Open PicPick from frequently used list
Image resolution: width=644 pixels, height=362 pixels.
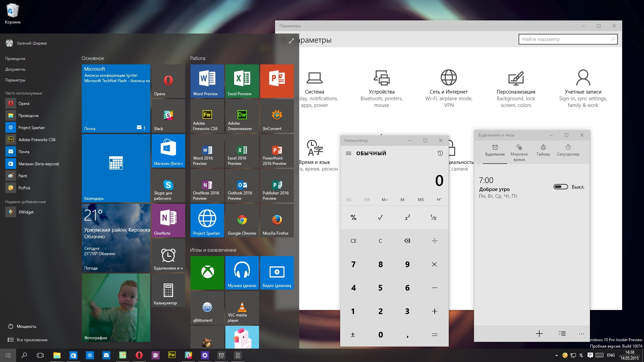[18, 188]
